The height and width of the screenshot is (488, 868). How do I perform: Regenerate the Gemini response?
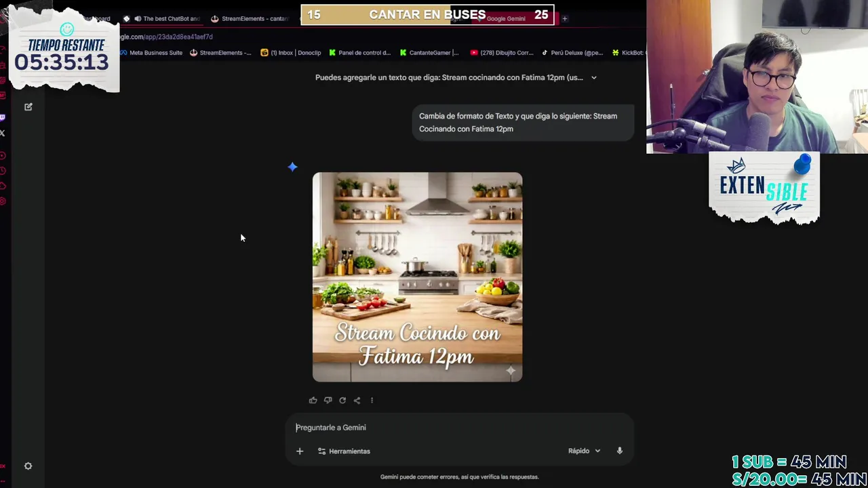(342, 401)
